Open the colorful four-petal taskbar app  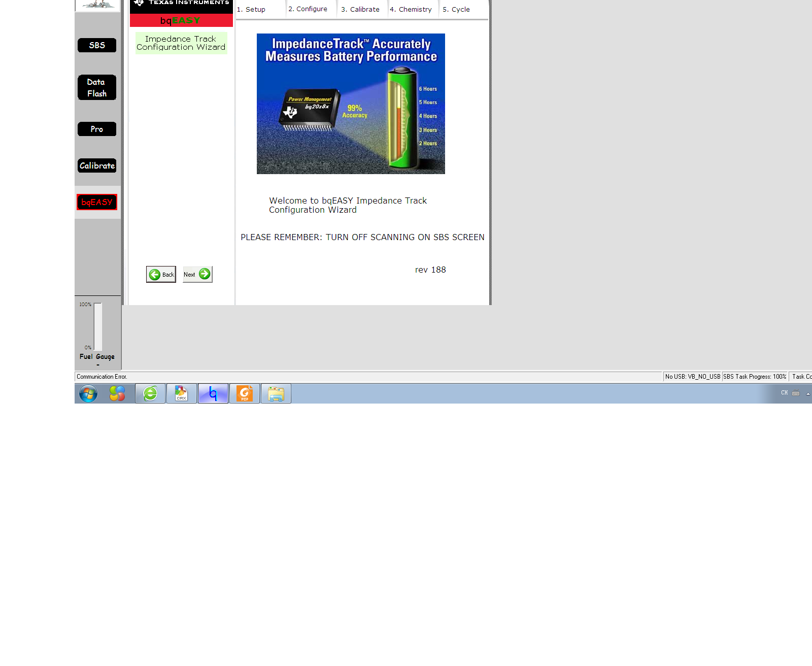[x=117, y=393]
